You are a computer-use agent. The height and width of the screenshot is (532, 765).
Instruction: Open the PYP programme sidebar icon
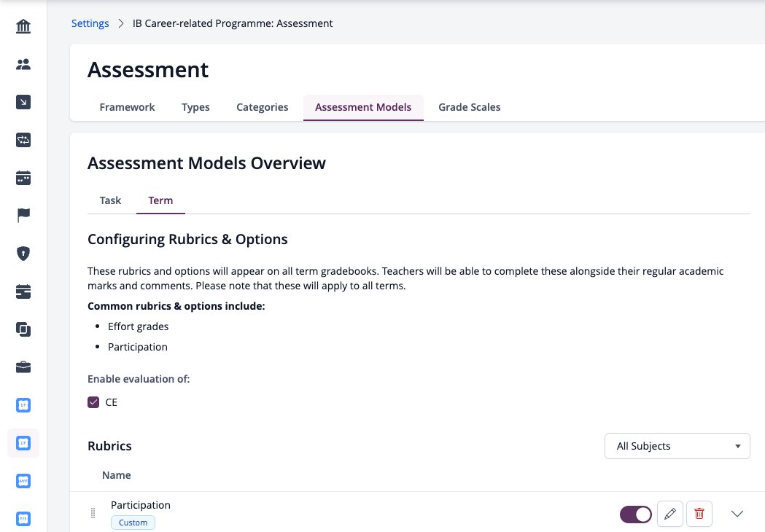[23, 519]
